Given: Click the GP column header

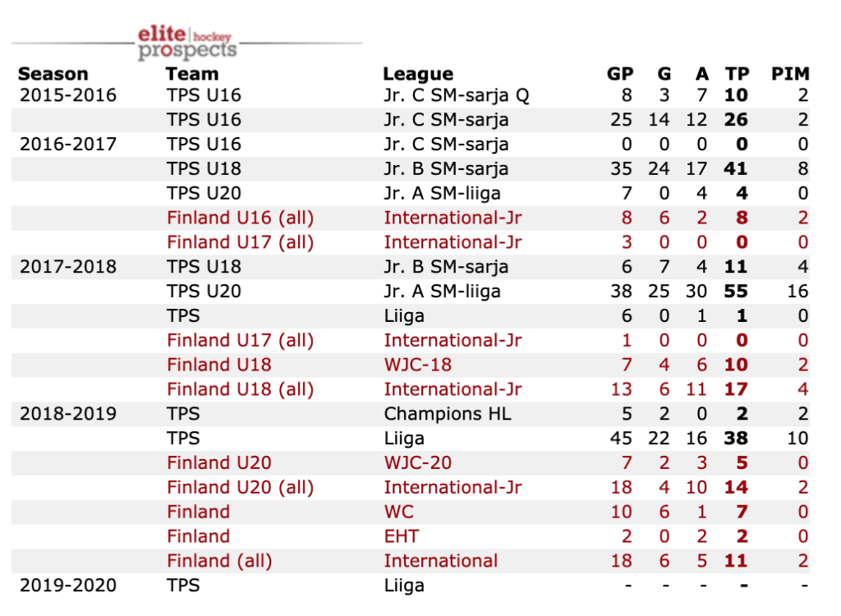Looking at the screenshot, I should pyautogui.click(x=619, y=74).
